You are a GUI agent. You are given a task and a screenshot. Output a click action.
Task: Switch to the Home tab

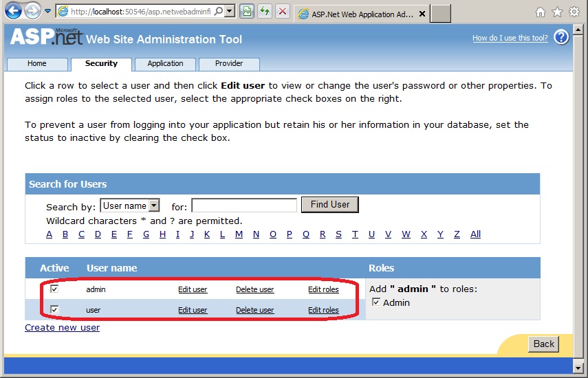point(37,64)
